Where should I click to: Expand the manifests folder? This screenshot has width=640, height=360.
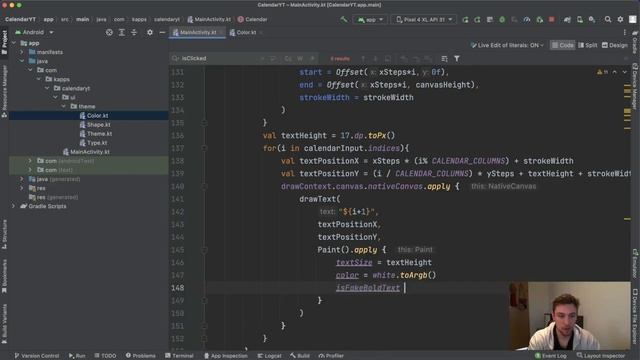click(22, 52)
